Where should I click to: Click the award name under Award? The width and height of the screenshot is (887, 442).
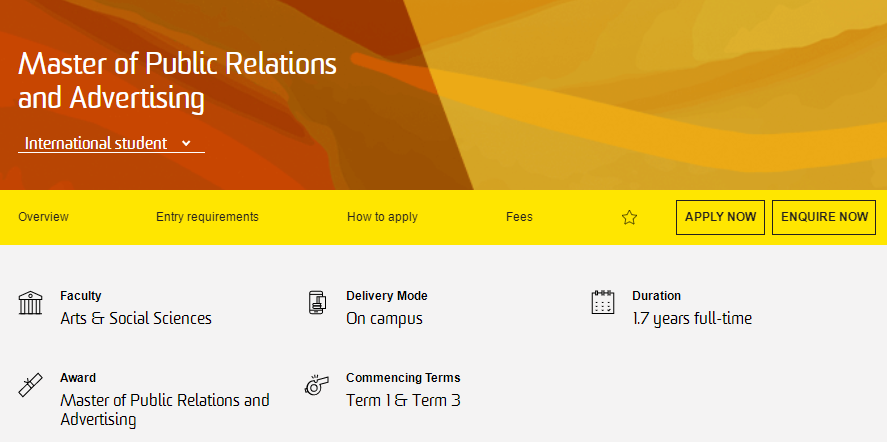coord(164,410)
